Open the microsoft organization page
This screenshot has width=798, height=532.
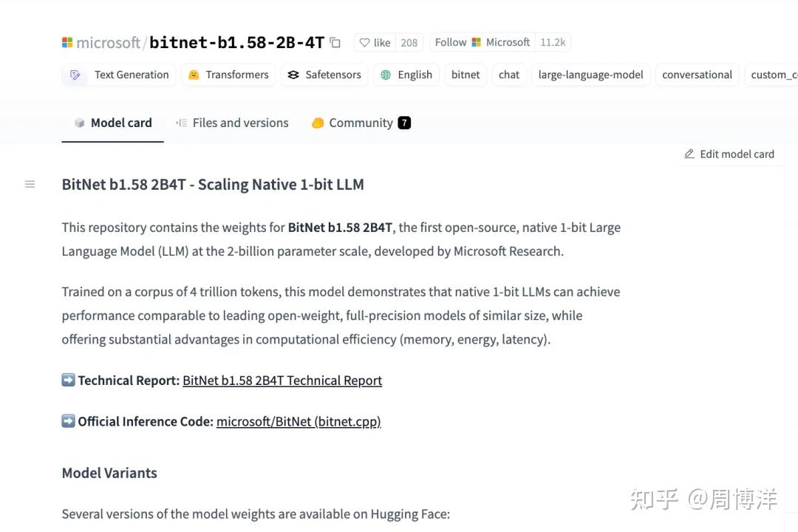click(x=108, y=42)
